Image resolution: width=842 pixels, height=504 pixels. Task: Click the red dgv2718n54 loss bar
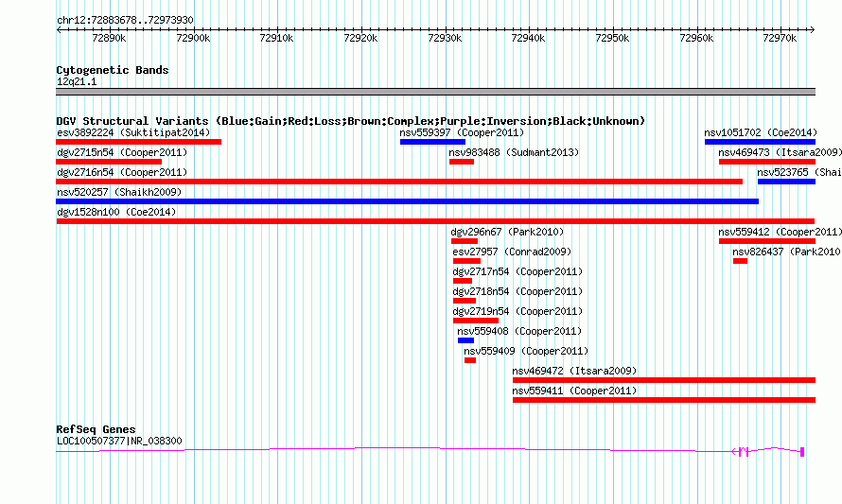click(465, 301)
